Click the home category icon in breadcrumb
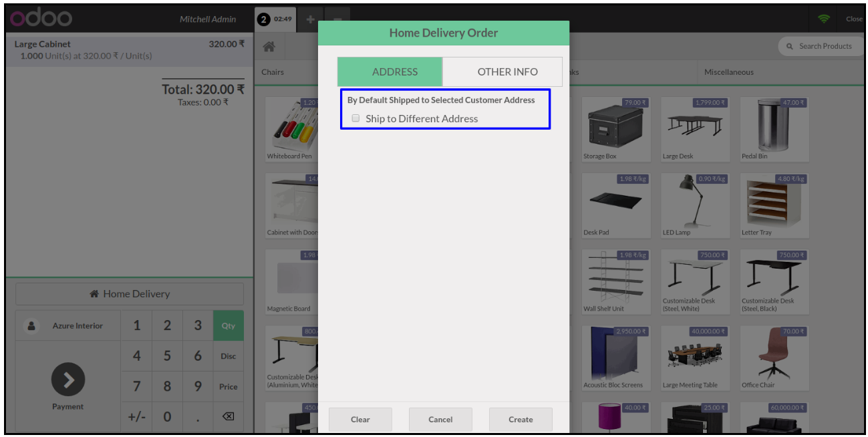The width and height of the screenshot is (868, 437). 269,47
